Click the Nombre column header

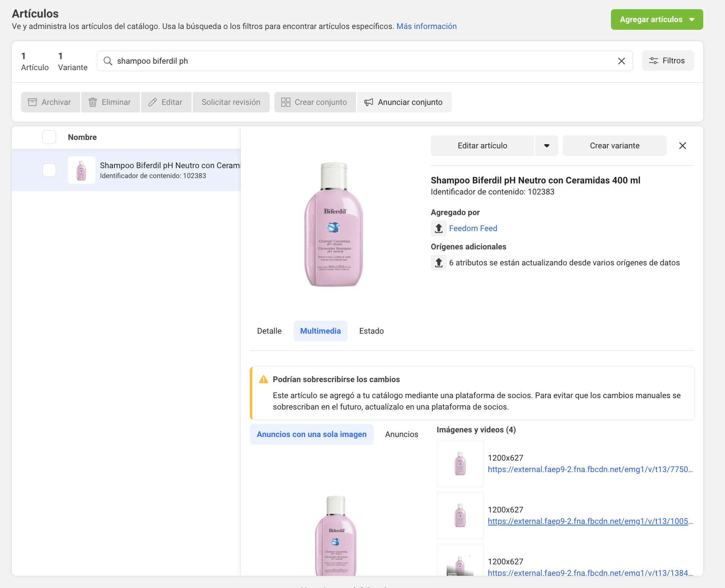[x=82, y=137]
